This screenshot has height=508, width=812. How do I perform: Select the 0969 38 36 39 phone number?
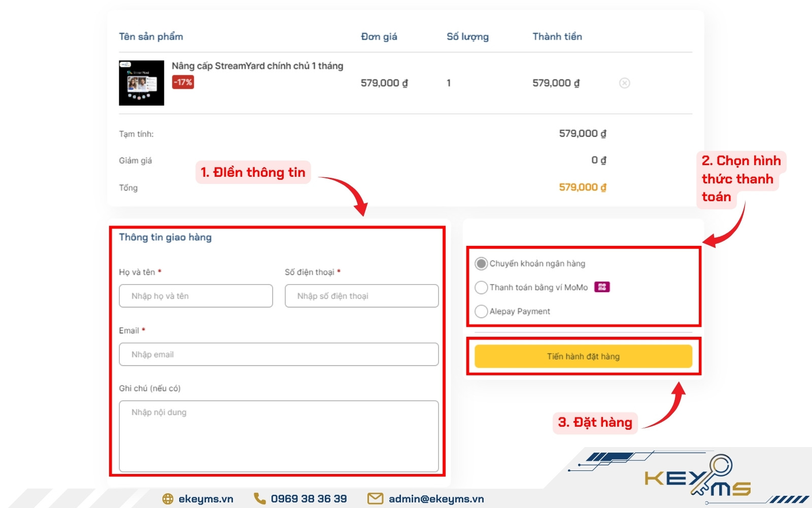coord(309,499)
